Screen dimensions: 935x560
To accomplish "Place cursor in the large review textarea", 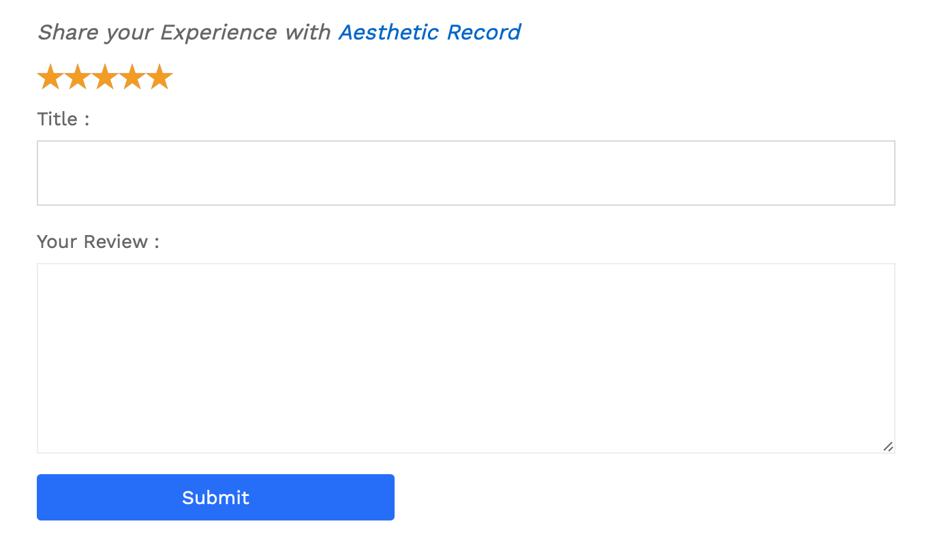I will pyautogui.click(x=465, y=358).
